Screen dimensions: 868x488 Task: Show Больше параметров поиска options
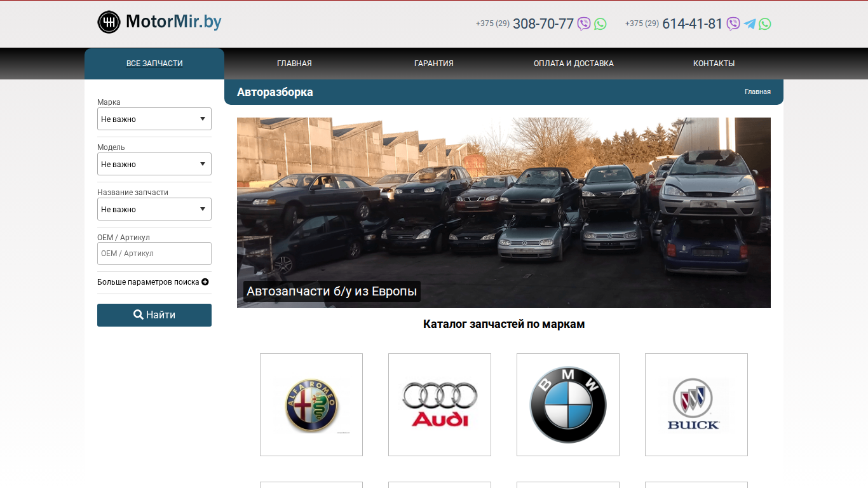click(153, 282)
